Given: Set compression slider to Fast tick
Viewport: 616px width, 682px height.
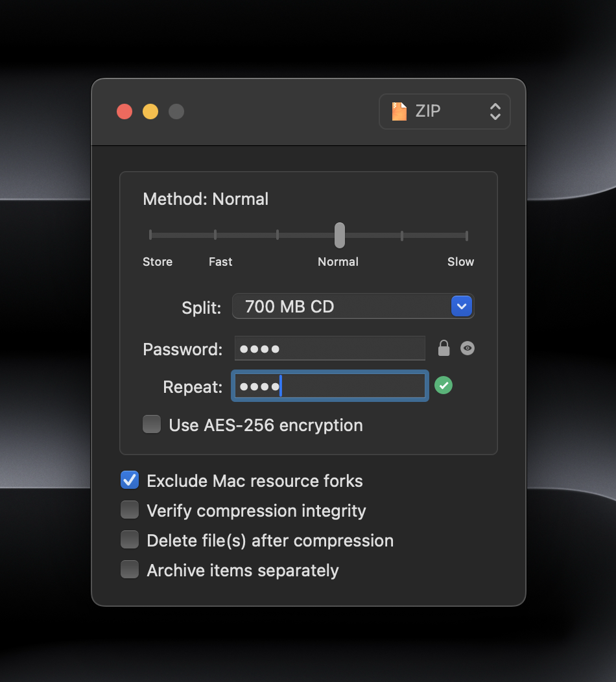Looking at the screenshot, I should (x=215, y=235).
